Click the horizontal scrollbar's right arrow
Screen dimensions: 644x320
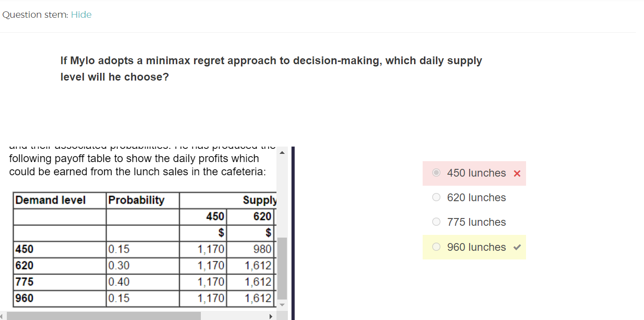[271, 316]
